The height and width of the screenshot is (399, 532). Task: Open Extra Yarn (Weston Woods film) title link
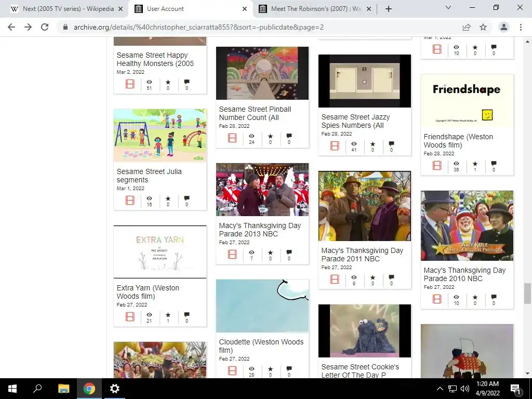click(148, 292)
